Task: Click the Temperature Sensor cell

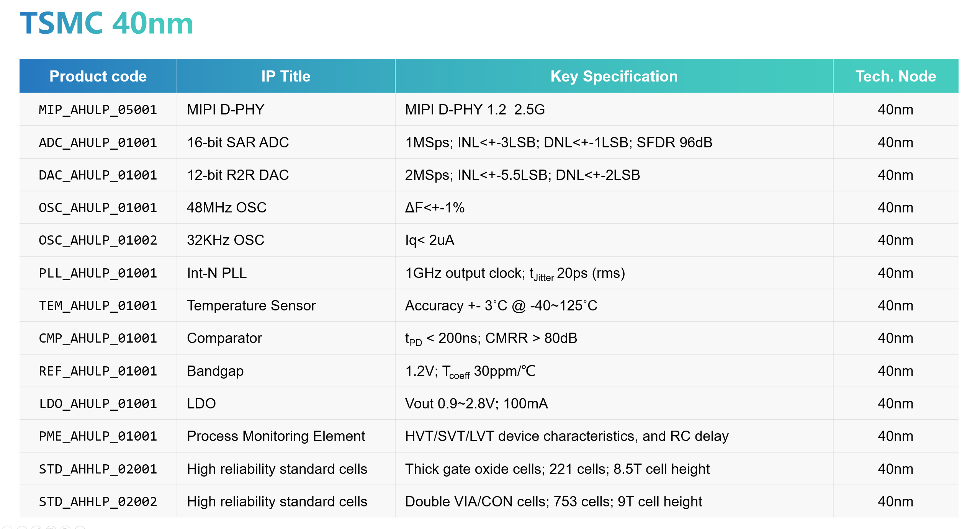Action: (251, 305)
